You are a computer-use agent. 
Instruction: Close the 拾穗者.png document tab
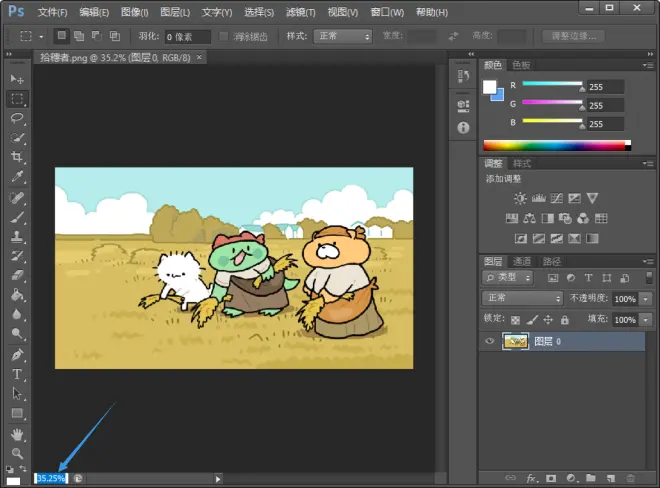point(199,57)
